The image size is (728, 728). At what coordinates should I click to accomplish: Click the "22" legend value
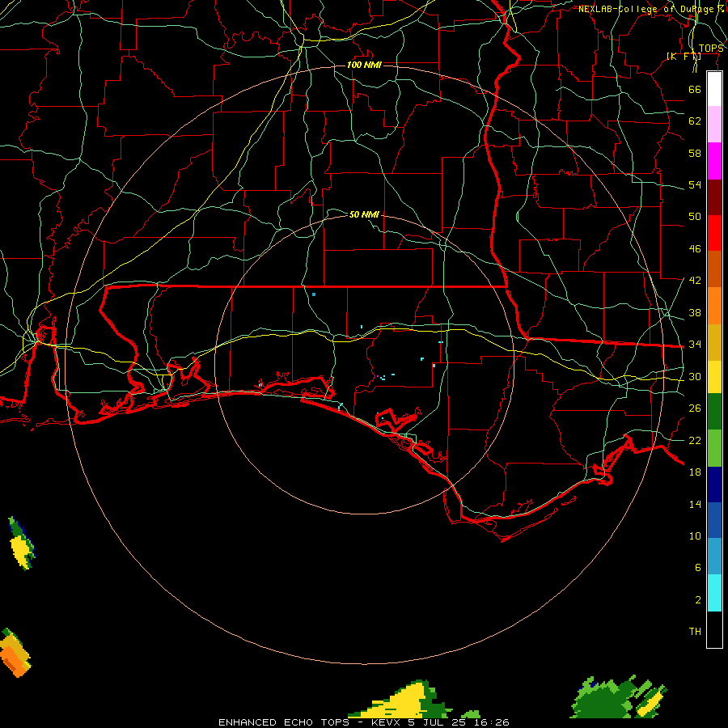click(x=695, y=440)
